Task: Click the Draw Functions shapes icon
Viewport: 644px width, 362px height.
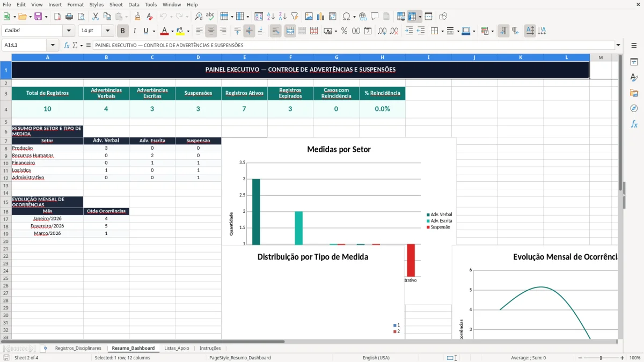Action: [x=443, y=17]
